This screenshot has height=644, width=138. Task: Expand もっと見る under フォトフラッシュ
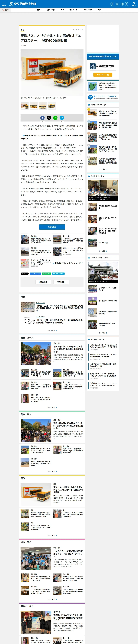click(x=103, y=251)
